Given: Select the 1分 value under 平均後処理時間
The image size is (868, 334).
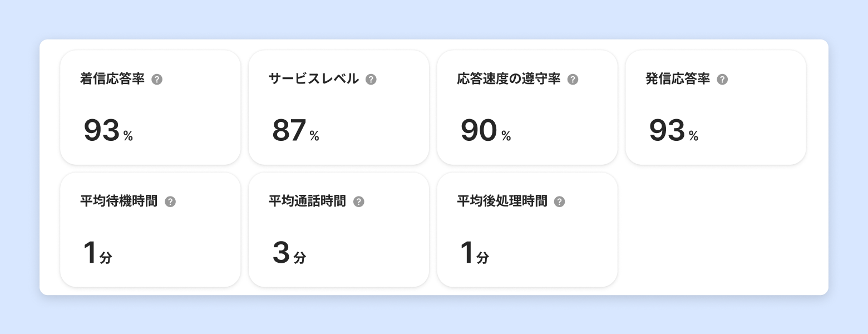Looking at the screenshot, I should pyautogui.click(x=474, y=253).
